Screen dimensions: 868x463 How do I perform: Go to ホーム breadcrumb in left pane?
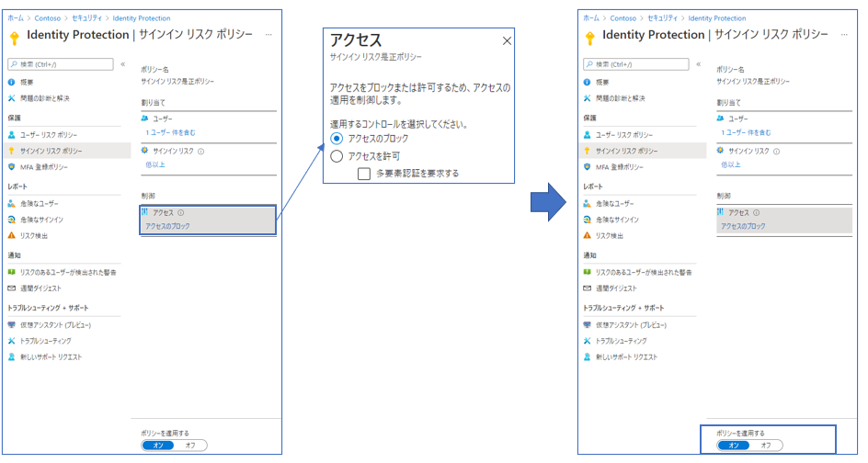point(16,18)
